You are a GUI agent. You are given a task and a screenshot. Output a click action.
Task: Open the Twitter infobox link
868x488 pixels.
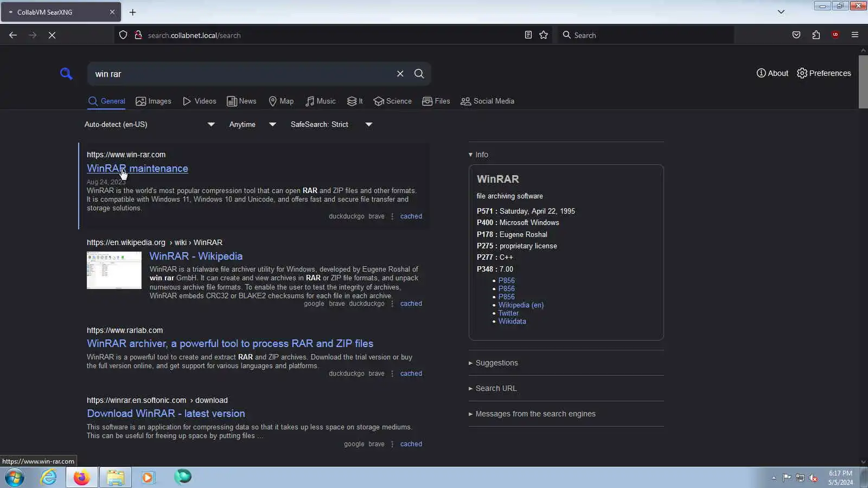[x=508, y=313]
